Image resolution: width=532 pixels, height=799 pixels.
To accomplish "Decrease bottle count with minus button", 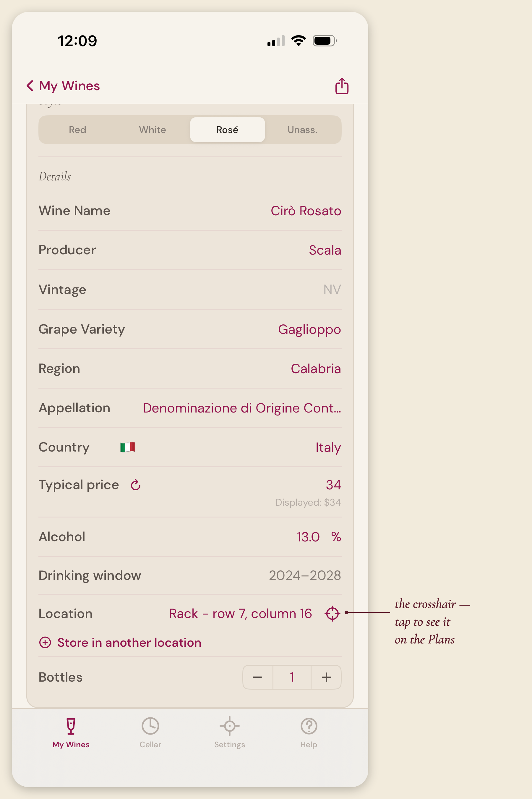I will point(257,677).
